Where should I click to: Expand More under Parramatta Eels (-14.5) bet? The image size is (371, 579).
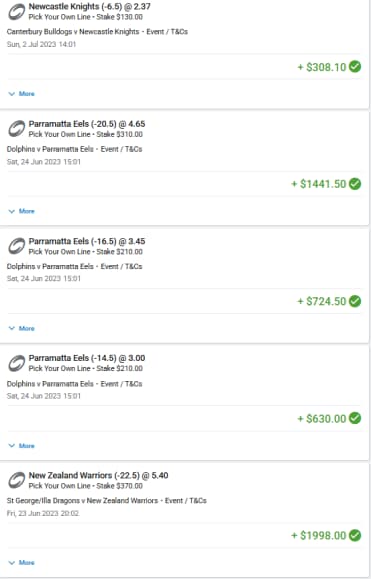[21, 446]
